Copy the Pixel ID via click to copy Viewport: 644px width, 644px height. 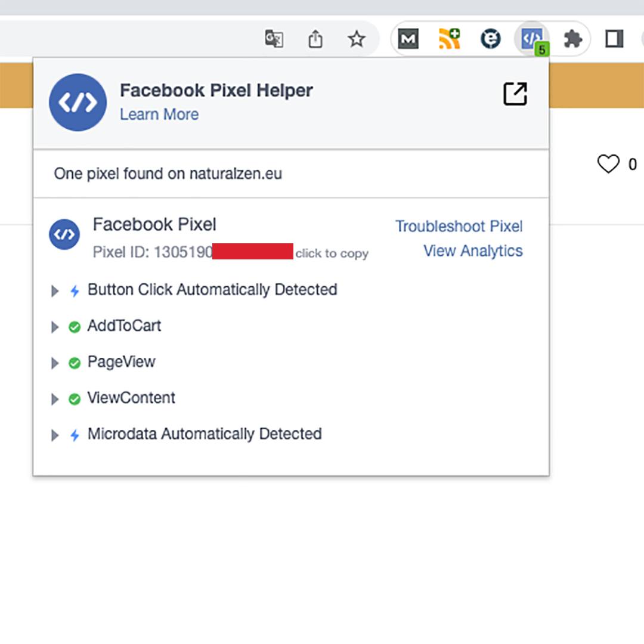(332, 253)
